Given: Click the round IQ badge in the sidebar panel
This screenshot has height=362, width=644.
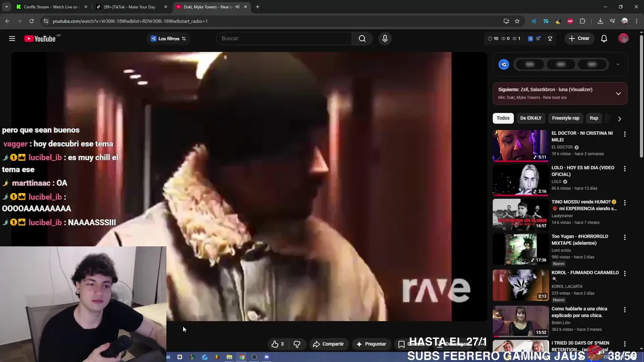Looking at the screenshot, I should pos(504,64).
